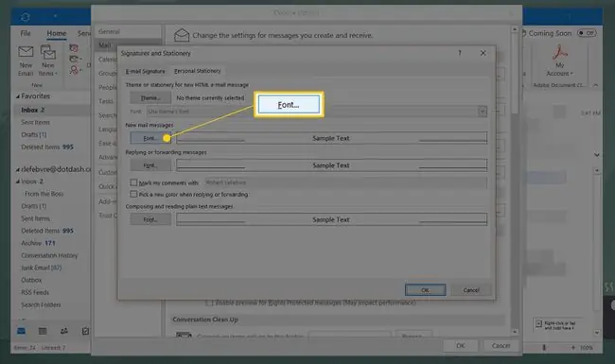This screenshot has width=615, height=364.
Task: Open the People view icon
Action: click(x=64, y=332)
